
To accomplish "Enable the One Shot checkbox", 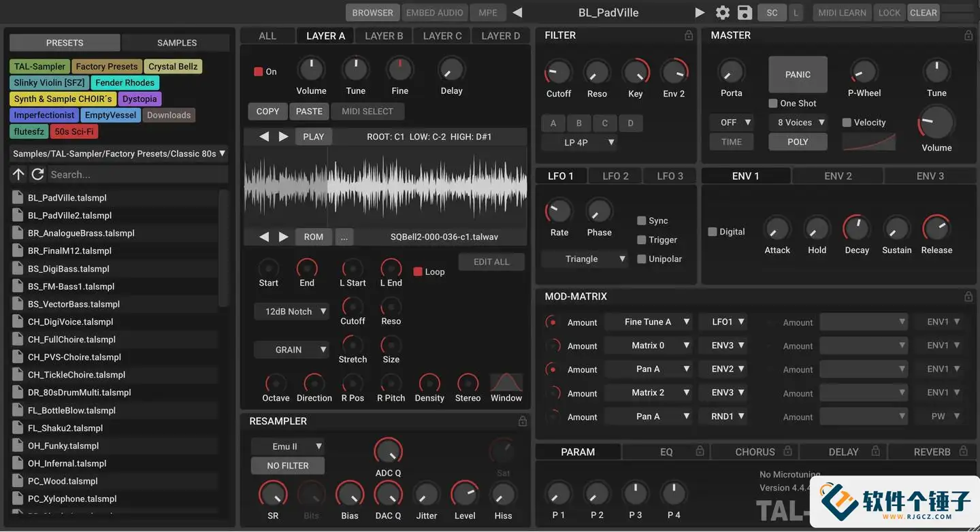I will pos(773,103).
